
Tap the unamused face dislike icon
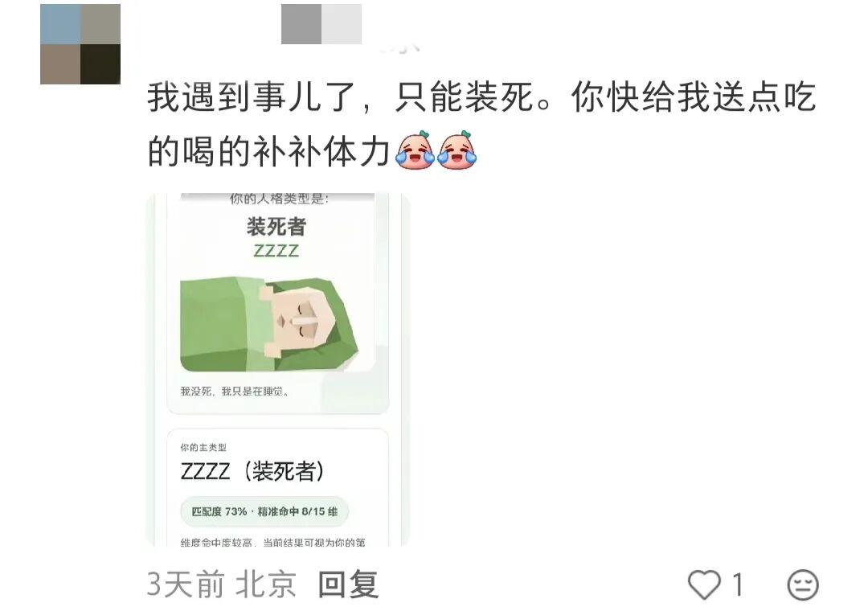803,584
